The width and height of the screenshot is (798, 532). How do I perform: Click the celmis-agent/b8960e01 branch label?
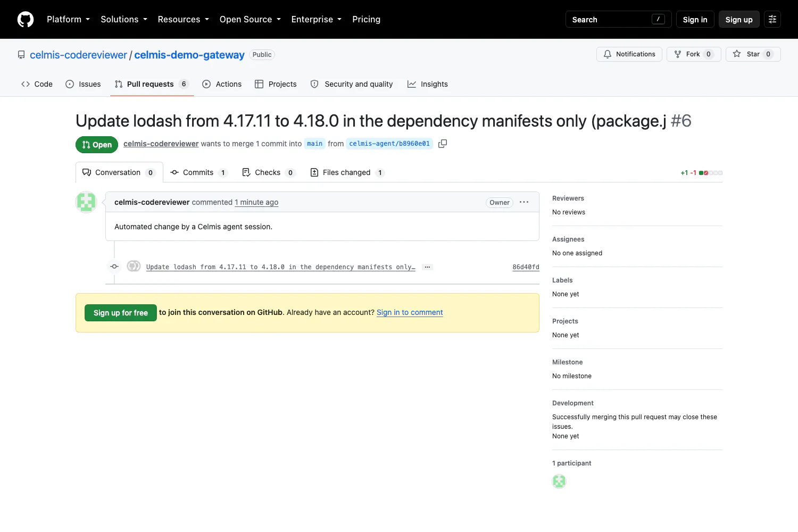(x=389, y=144)
